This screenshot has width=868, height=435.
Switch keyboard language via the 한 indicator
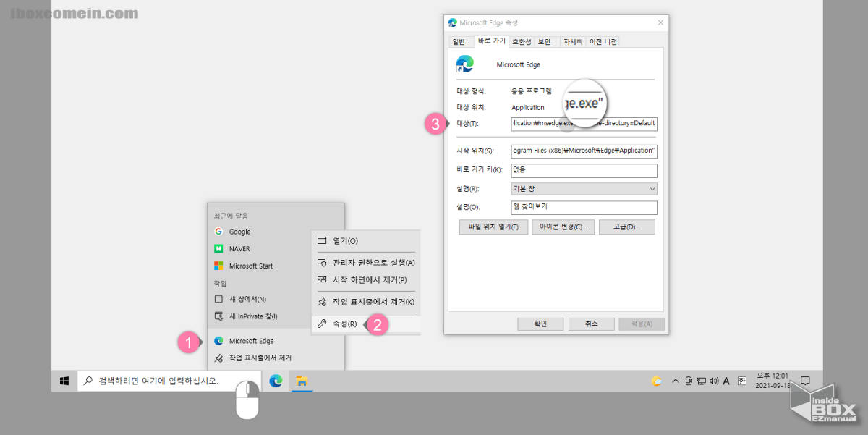pos(741,380)
